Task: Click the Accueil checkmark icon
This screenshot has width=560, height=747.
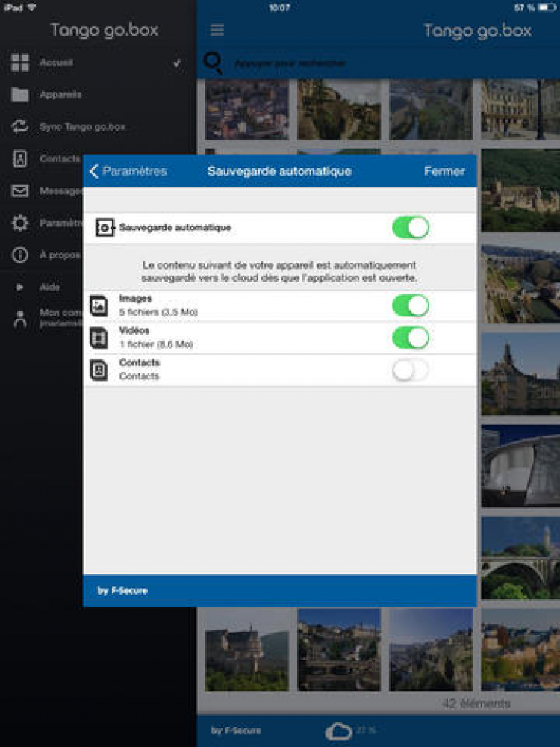Action: [177, 63]
